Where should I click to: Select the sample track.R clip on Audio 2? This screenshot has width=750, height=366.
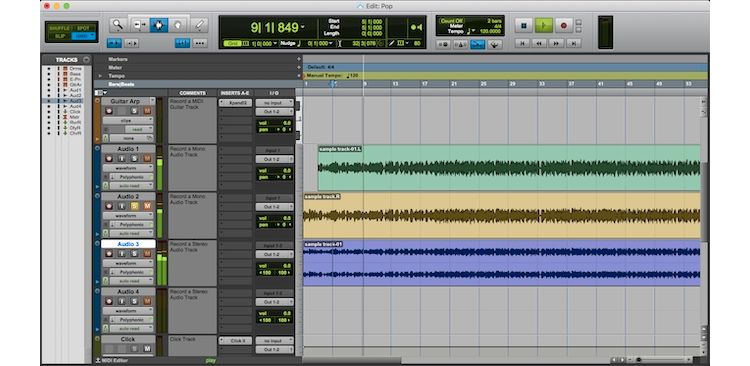(x=501, y=216)
